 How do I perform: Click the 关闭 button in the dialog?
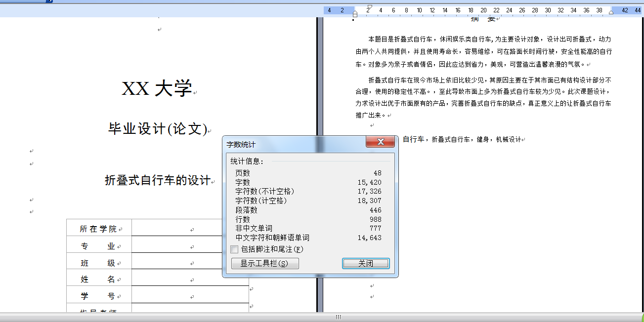click(x=366, y=264)
